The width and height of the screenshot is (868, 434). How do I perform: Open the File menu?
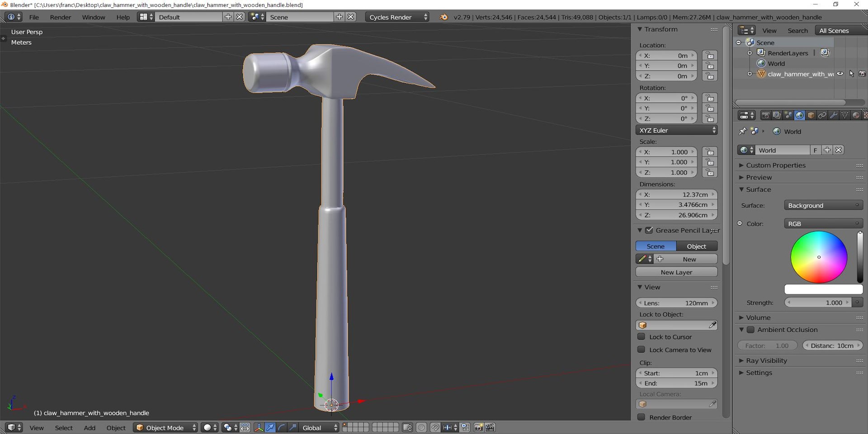coord(34,17)
